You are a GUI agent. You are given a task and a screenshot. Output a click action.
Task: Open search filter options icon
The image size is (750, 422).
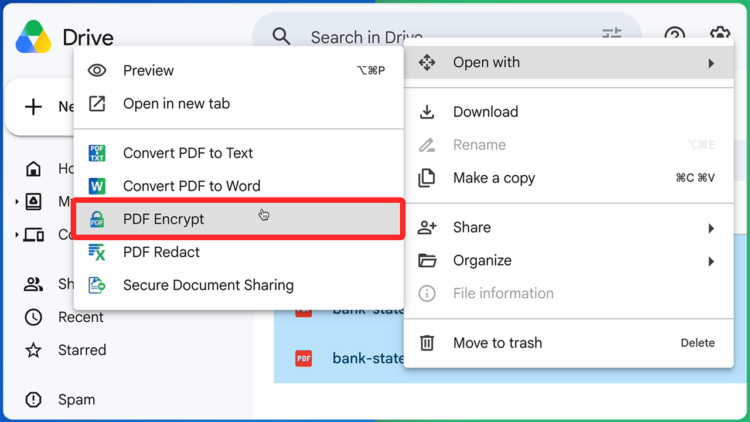pos(612,33)
